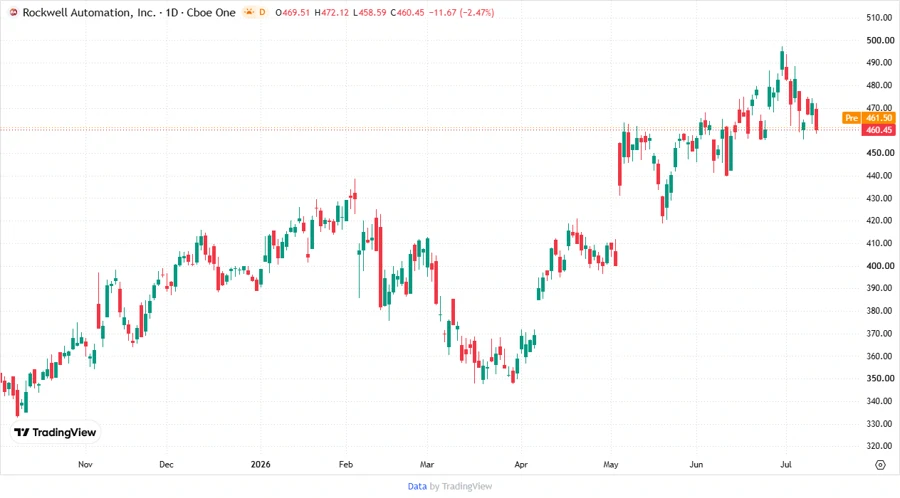Click the red 460.45 last price label
Image resolution: width=900 pixels, height=498 pixels.
tap(879, 130)
